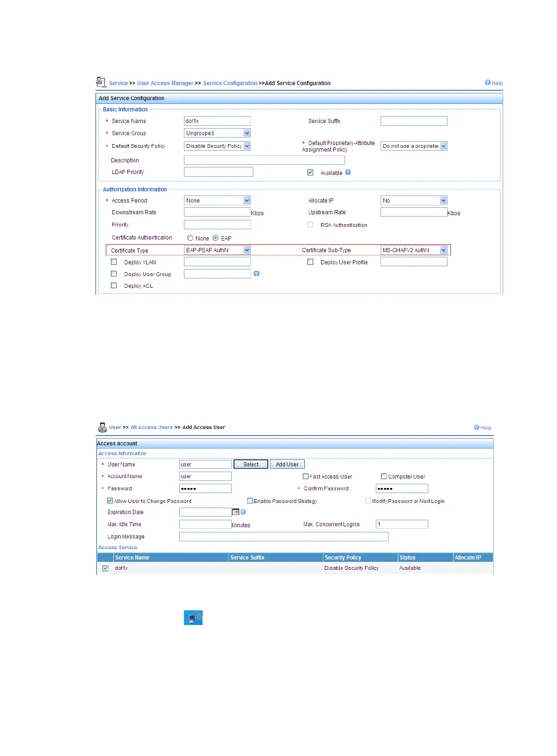Enable Deploy ACL checkbox
Viewport: 557px width, 756px height.
coord(114,285)
